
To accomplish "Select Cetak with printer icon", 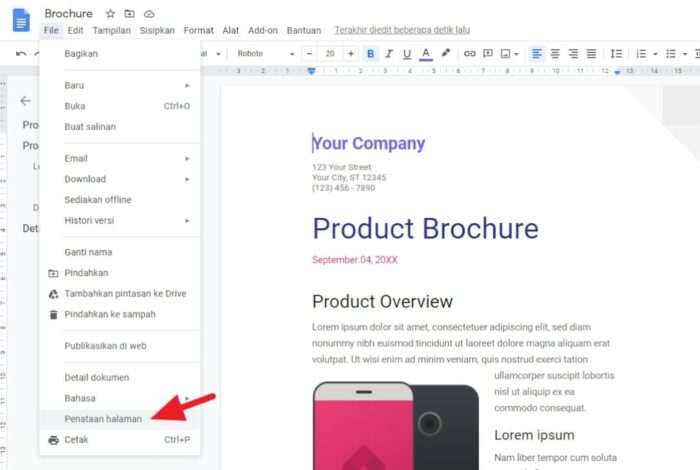I will pyautogui.click(x=120, y=440).
